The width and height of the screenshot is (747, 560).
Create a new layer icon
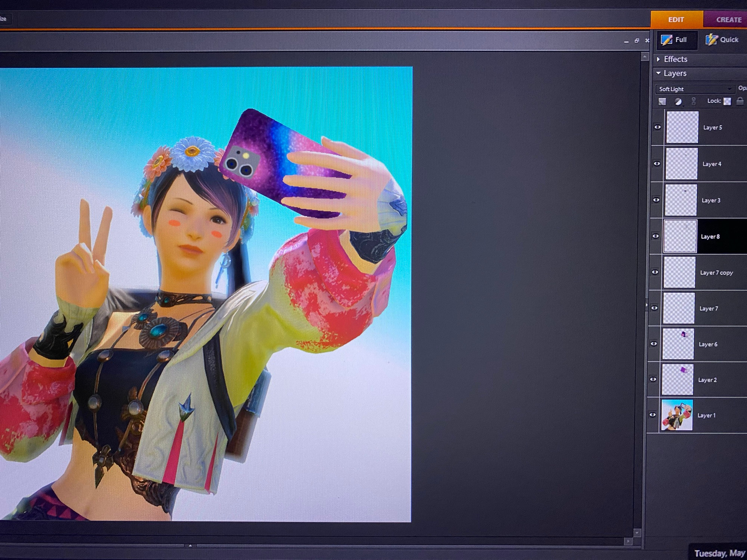662,102
